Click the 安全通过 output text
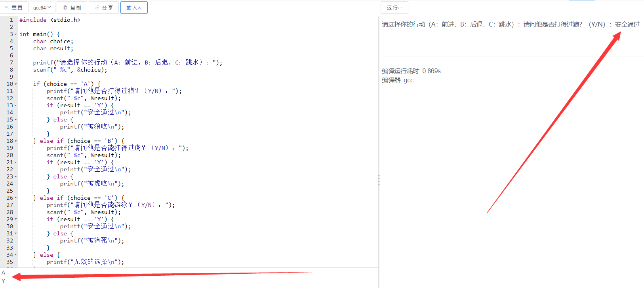 pos(627,25)
